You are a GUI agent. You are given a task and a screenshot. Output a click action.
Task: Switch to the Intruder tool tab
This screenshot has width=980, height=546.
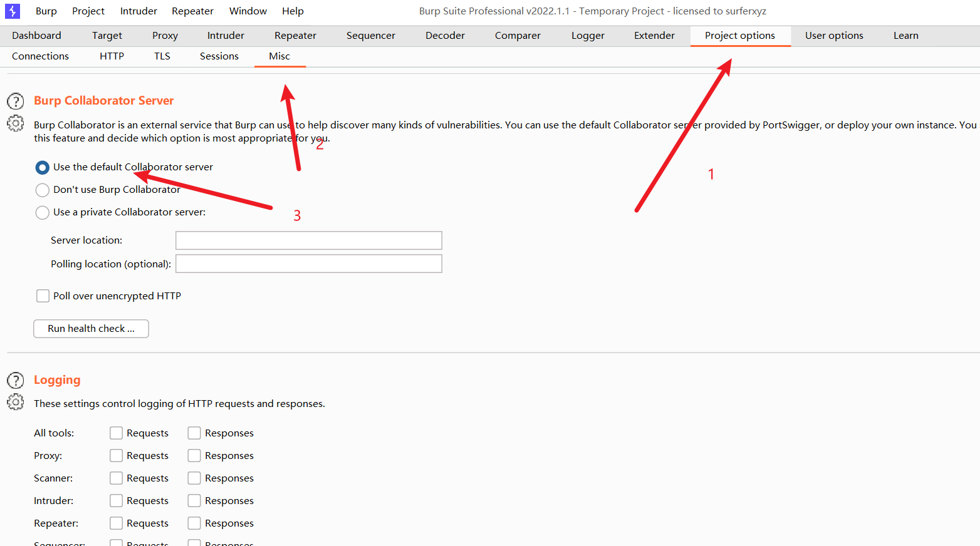226,36
